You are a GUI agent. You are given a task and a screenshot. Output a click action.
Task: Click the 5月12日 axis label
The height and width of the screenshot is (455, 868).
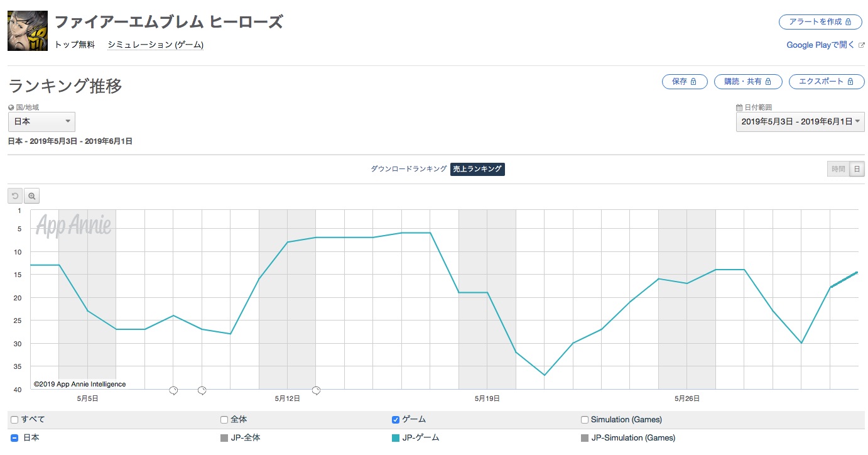(287, 398)
